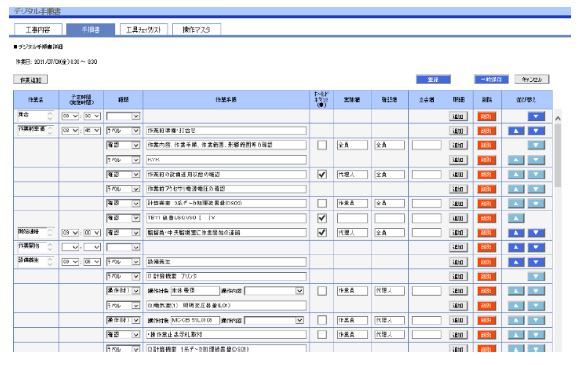Select the highlighted 手順書 tab
The width and height of the screenshot is (578, 365).
click(x=90, y=29)
